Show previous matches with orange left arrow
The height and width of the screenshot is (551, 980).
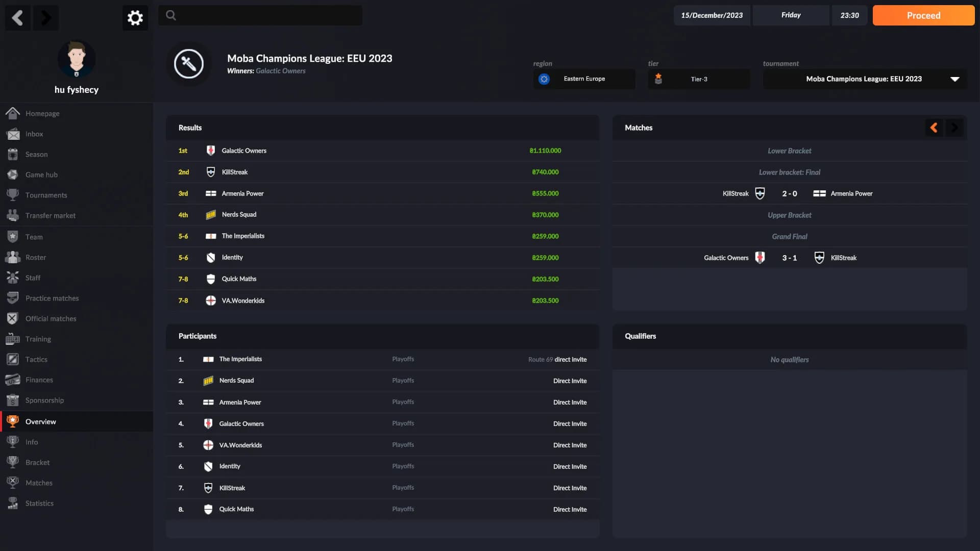[934, 128]
